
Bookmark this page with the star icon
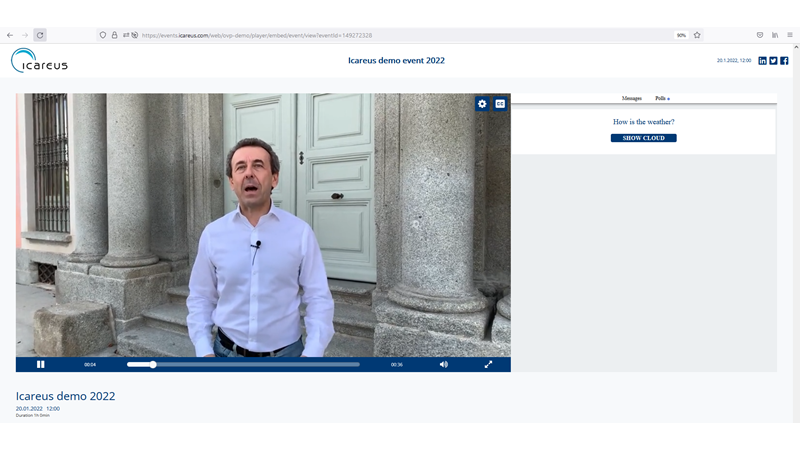(x=697, y=35)
